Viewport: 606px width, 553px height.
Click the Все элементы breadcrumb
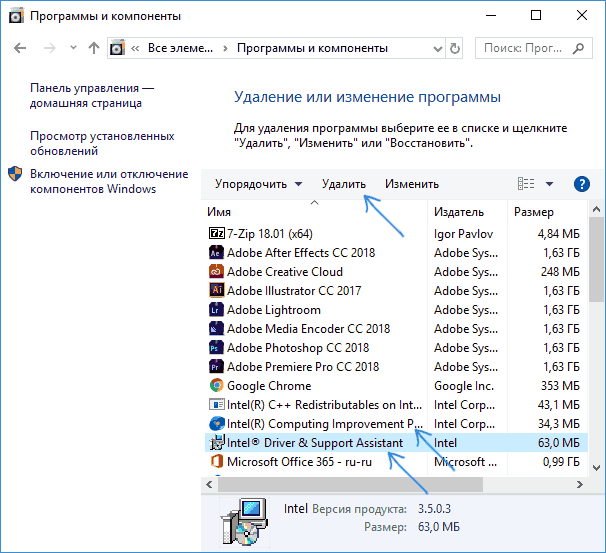coord(180,48)
